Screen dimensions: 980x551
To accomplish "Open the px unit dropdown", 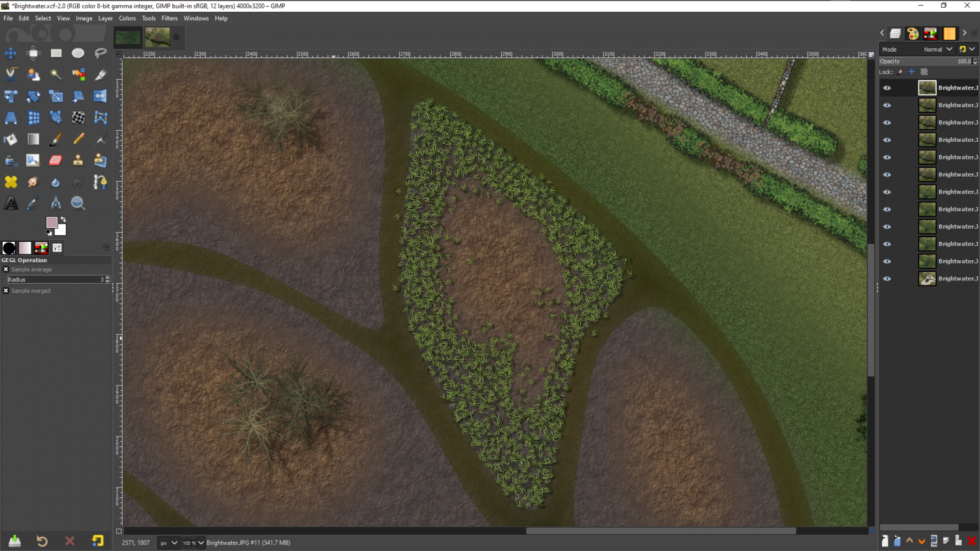I will coord(169,543).
